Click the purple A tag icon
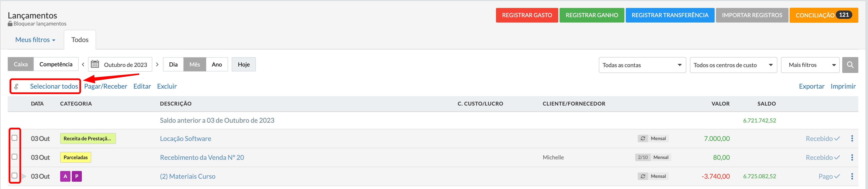 (65, 176)
